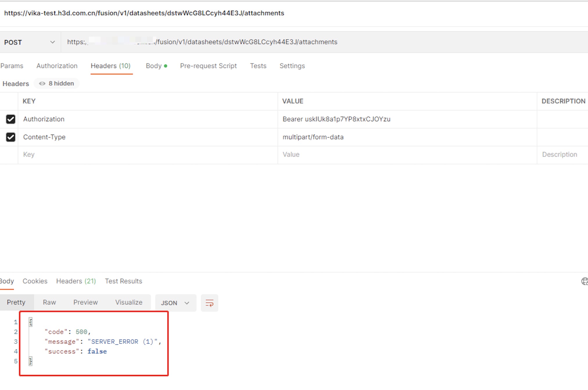Switch to the Visualize response view
588x390 pixels.
[x=129, y=303]
